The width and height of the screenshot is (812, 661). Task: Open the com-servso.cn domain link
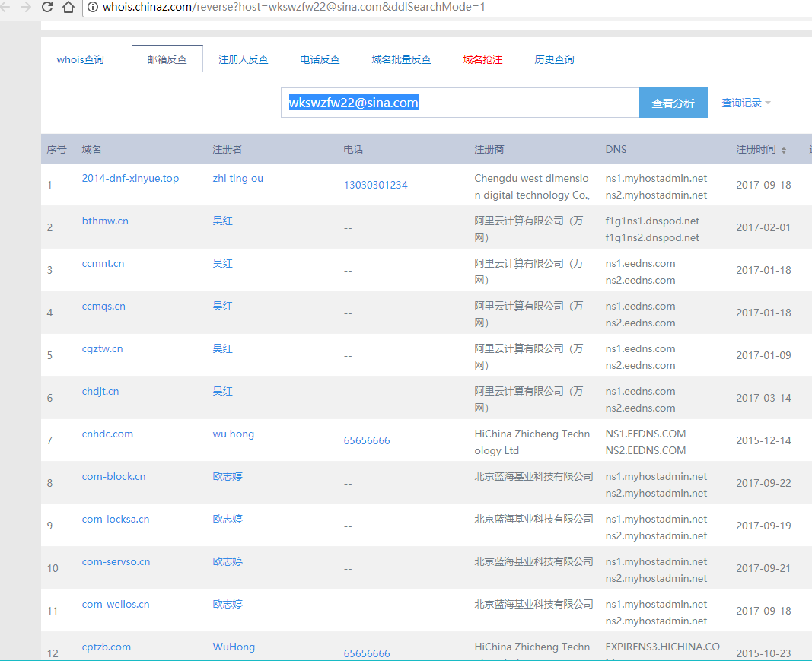point(116,561)
